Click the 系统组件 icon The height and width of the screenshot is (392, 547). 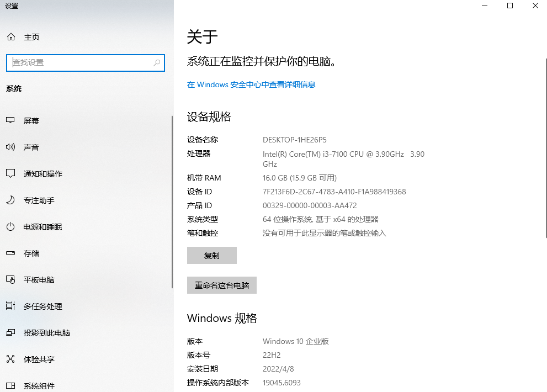[x=10, y=386]
